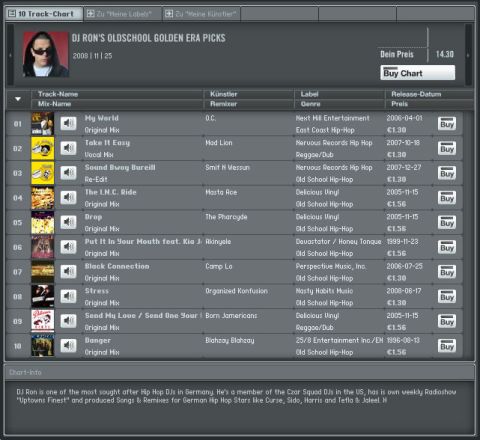Image resolution: width=480 pixels, height=440 pixels.
Task: Click artist Blahzay Blahzay
Action: [x=230, y=340]
